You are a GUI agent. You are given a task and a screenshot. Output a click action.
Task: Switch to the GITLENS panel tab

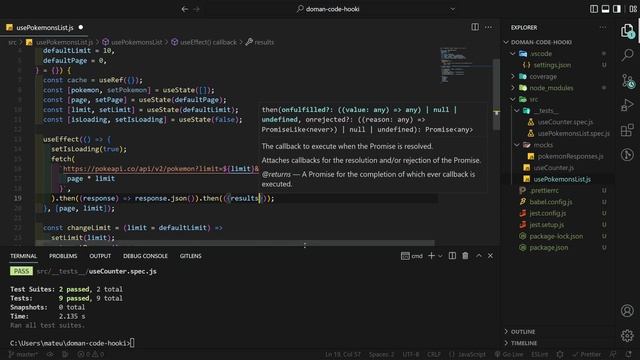click(191, 256)
